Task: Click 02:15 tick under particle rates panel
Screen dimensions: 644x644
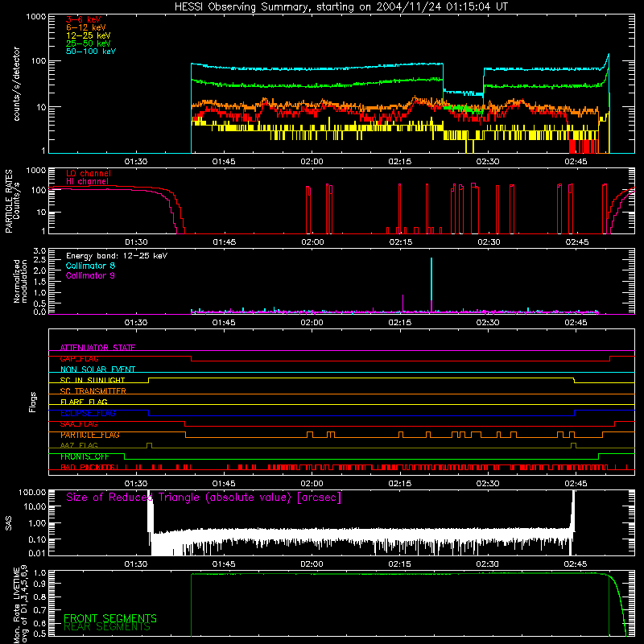Action: [400, 242]
